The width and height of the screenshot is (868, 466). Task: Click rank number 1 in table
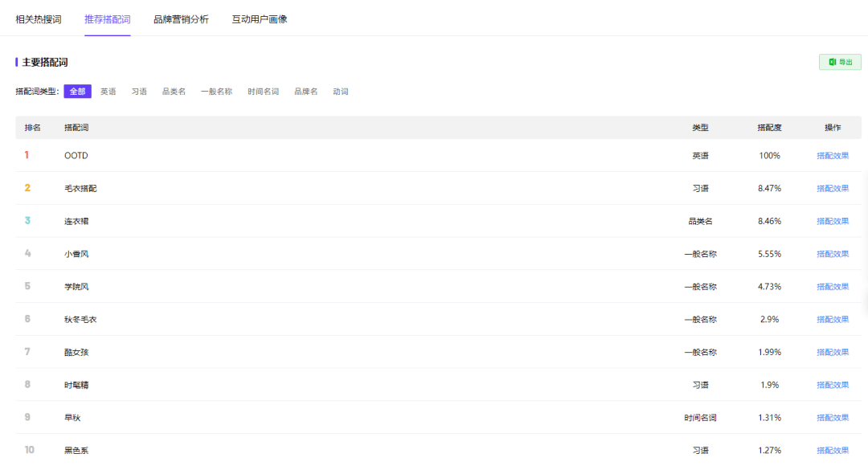(x=27, y=155)
